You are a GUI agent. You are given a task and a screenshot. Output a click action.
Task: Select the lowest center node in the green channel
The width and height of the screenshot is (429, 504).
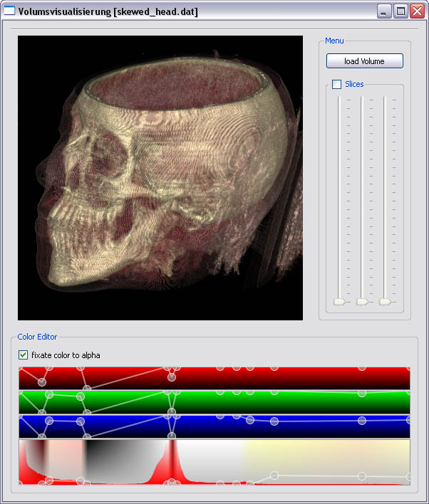(172, 411)
